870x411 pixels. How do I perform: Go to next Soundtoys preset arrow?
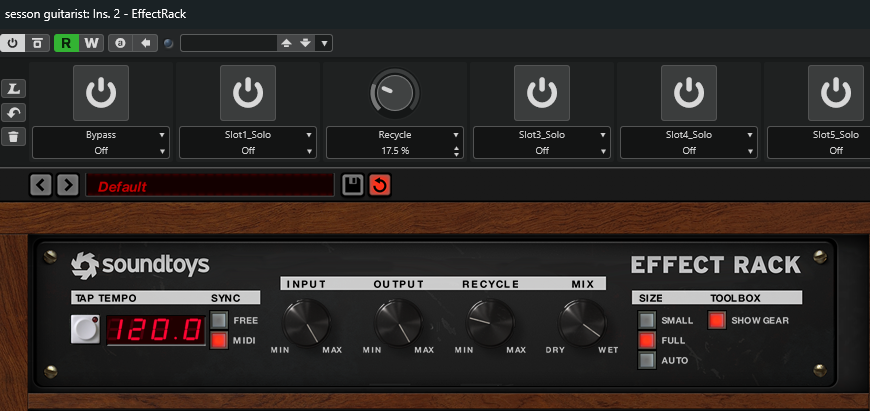click(x=68, y=185)
